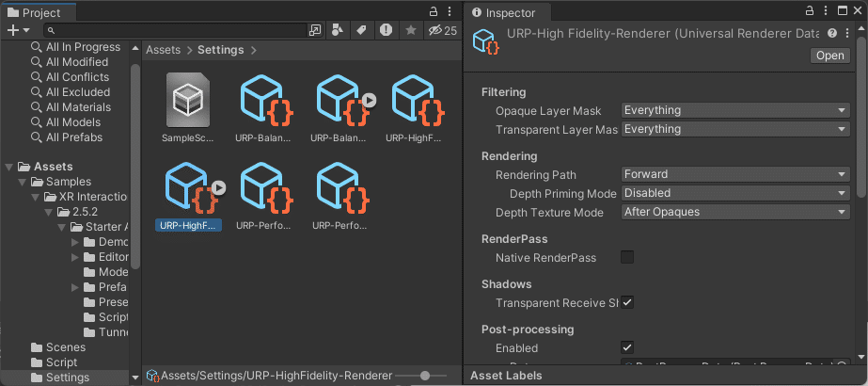Expand the Editor folder arrow

click(75, 257)
